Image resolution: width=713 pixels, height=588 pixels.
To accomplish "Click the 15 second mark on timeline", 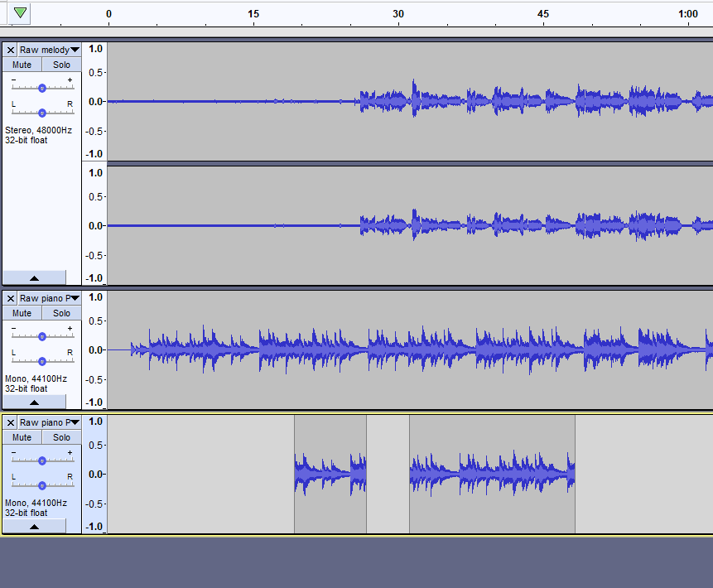I will pyautogui.click(x=253, y=14).
